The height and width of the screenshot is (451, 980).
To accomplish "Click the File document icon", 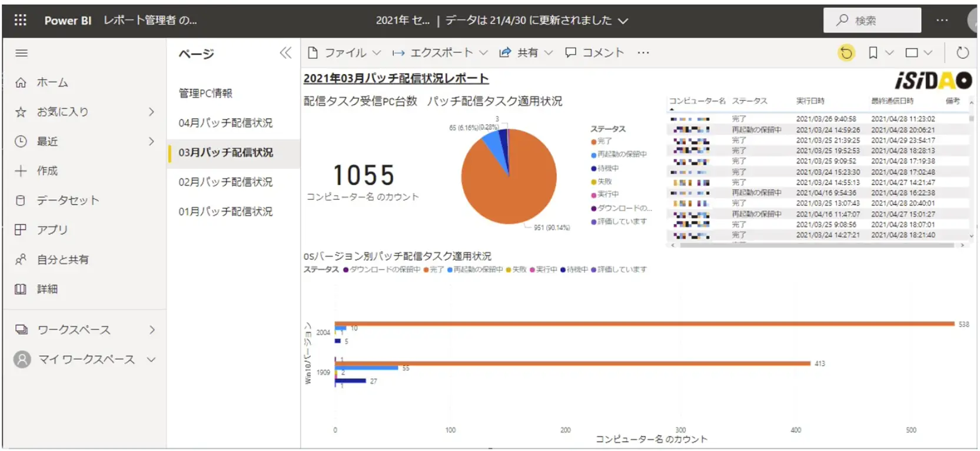I will pyautogui.click(x=313, y=53).
